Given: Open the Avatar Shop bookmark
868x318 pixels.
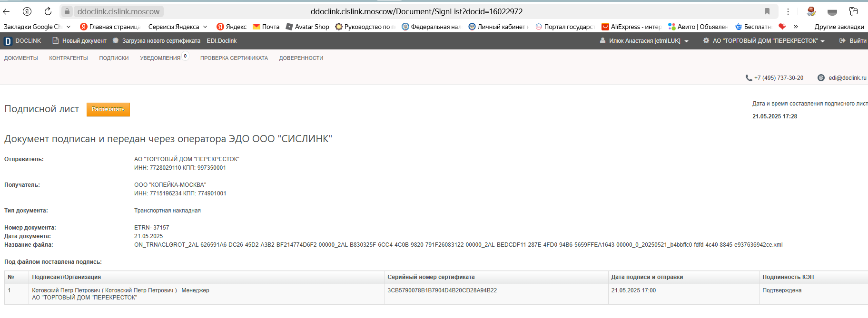Looking at the screenshot, I should pyautogui.click(x=307, y=27).
